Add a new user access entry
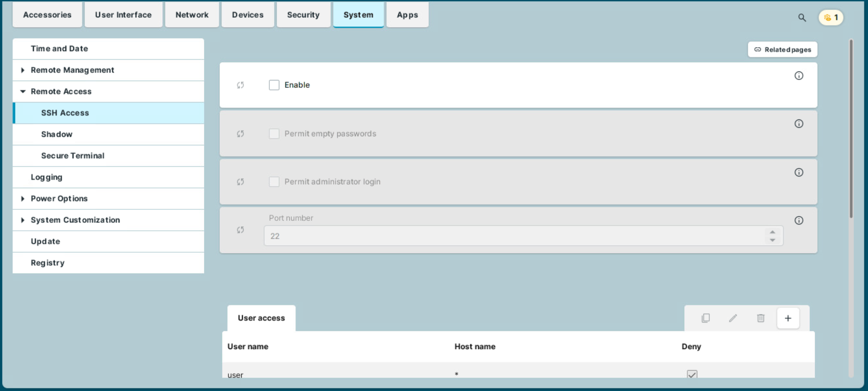This screenshot has width=868, height=391. coord(788,318)
